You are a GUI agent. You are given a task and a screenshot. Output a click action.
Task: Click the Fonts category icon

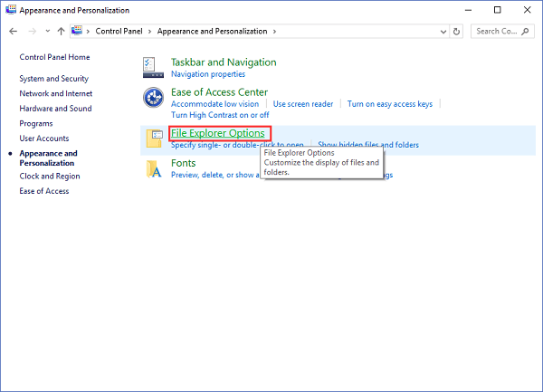pos(153,168)
